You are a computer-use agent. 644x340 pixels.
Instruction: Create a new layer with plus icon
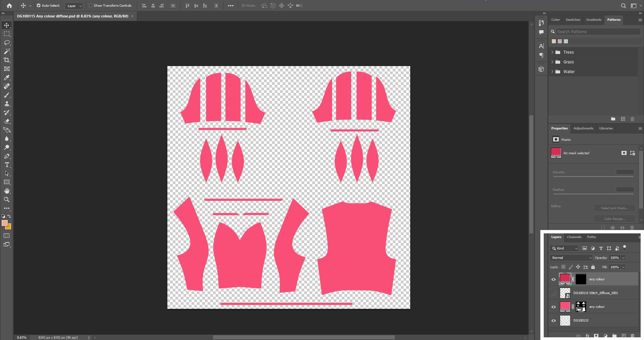624,335
